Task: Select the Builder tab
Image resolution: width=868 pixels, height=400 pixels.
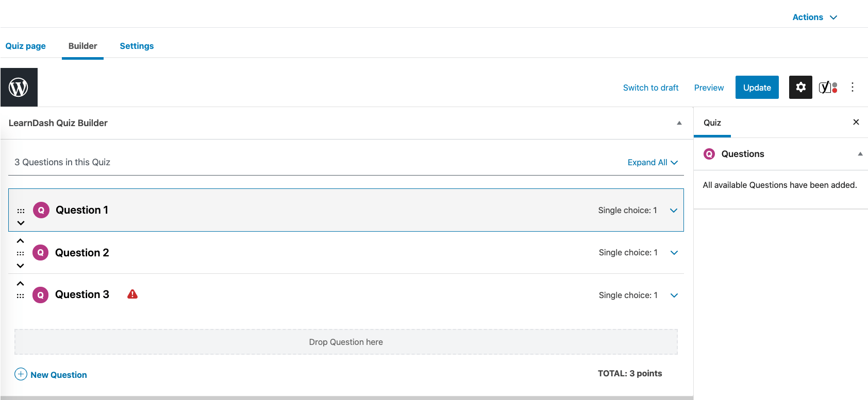Action: click(82, 46)
